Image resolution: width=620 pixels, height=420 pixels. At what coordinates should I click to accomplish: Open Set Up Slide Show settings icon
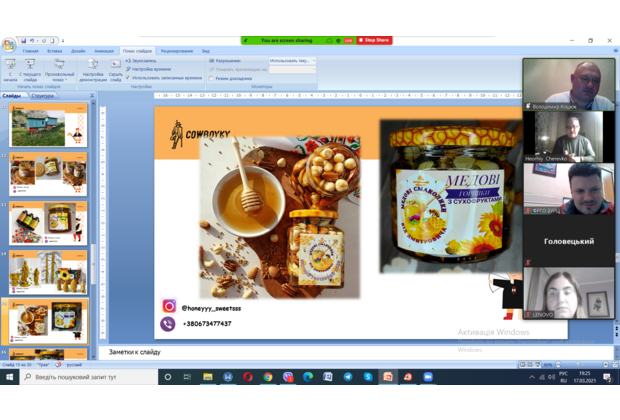coord(93,65)
